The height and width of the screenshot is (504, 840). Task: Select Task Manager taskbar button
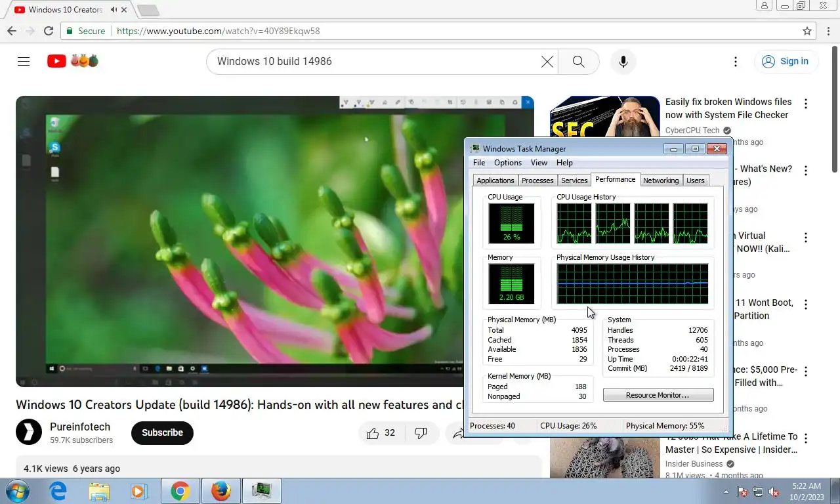[262, 491]
